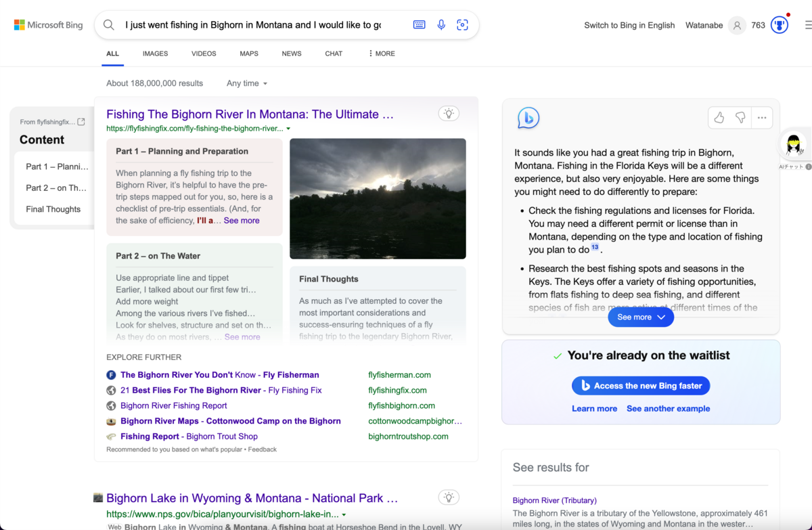Open Fishing The Bighorn River result title
The height and width of the screenshot is (530, 812).
click(250, 114)
